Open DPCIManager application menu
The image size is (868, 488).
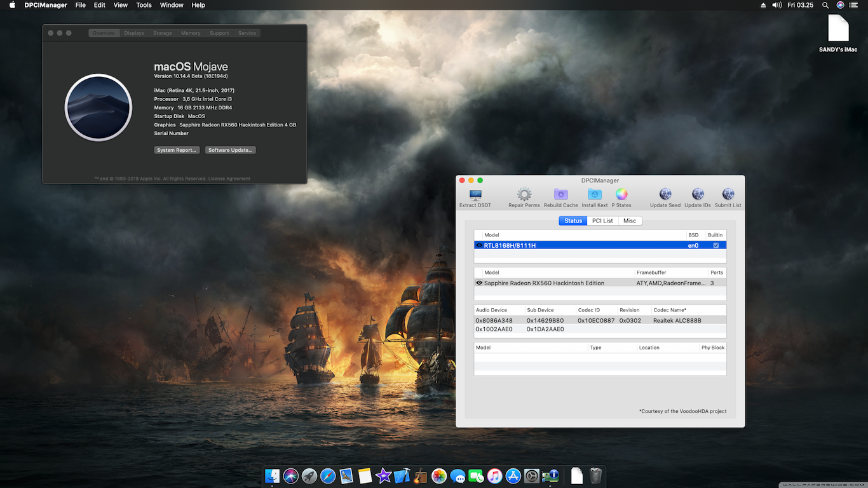coord(46,5)
